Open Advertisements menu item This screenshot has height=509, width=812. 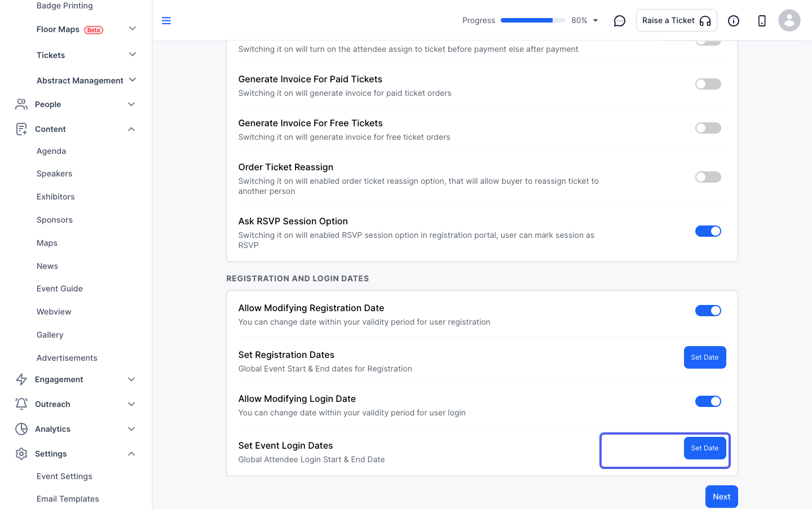[x=67, y=358]
